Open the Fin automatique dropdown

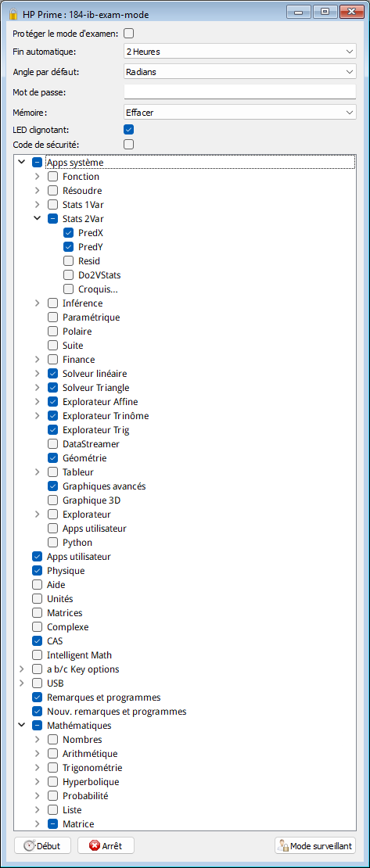239,52
